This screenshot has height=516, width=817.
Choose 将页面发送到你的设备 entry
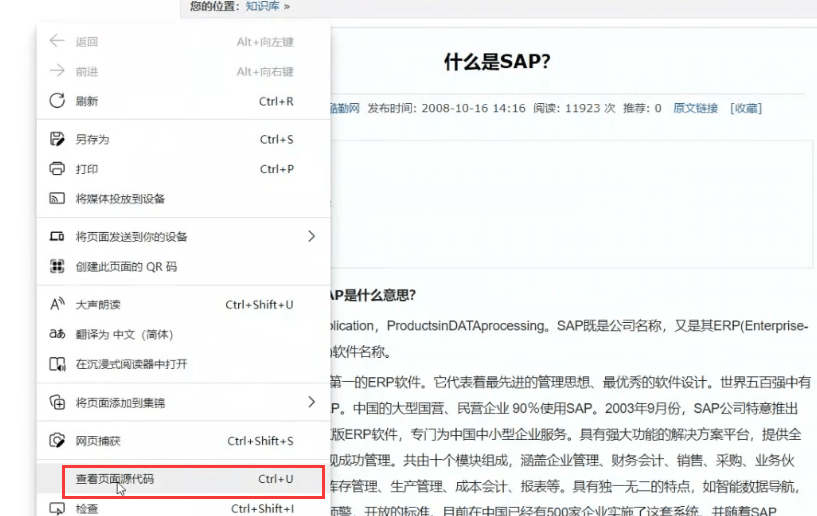pyautogui.click(x=183, y=237)
